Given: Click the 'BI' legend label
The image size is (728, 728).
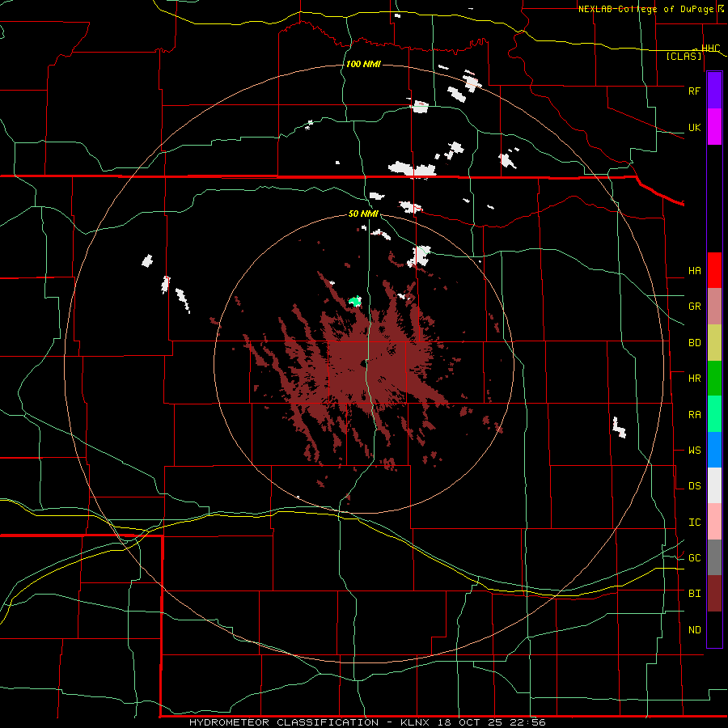Looking at the screenshot, I should coord(694,594).
